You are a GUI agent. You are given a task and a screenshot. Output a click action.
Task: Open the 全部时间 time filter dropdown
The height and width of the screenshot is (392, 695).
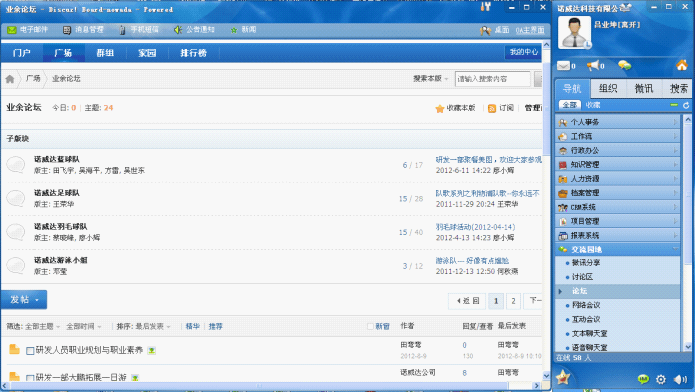click(x=83, y=326)
